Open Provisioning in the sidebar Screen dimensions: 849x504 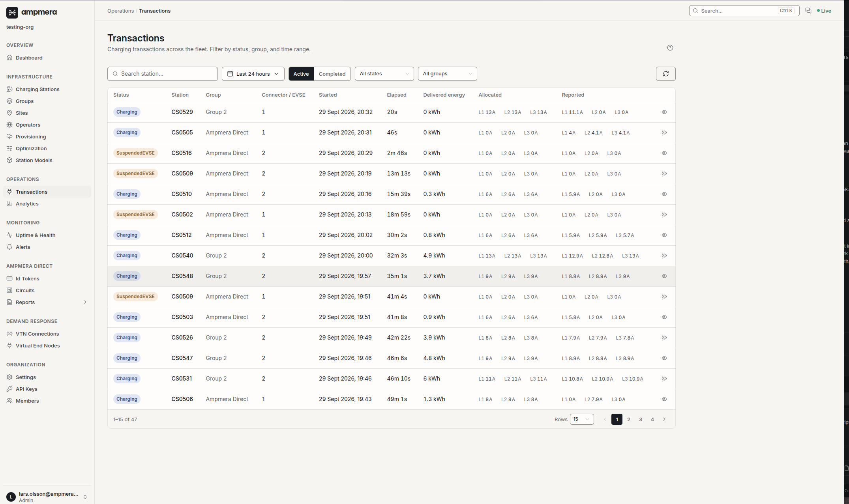tap(47, 136)
